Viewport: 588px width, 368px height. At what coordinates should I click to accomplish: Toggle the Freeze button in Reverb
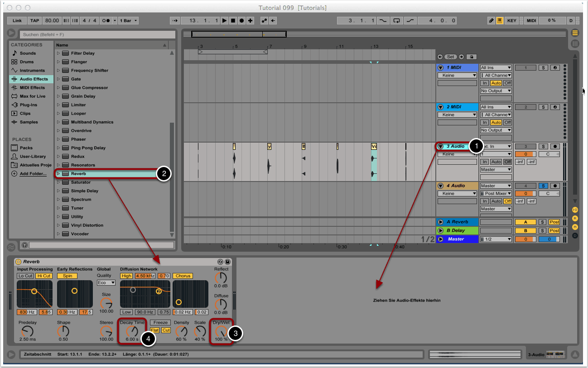(x=160, y=323)
